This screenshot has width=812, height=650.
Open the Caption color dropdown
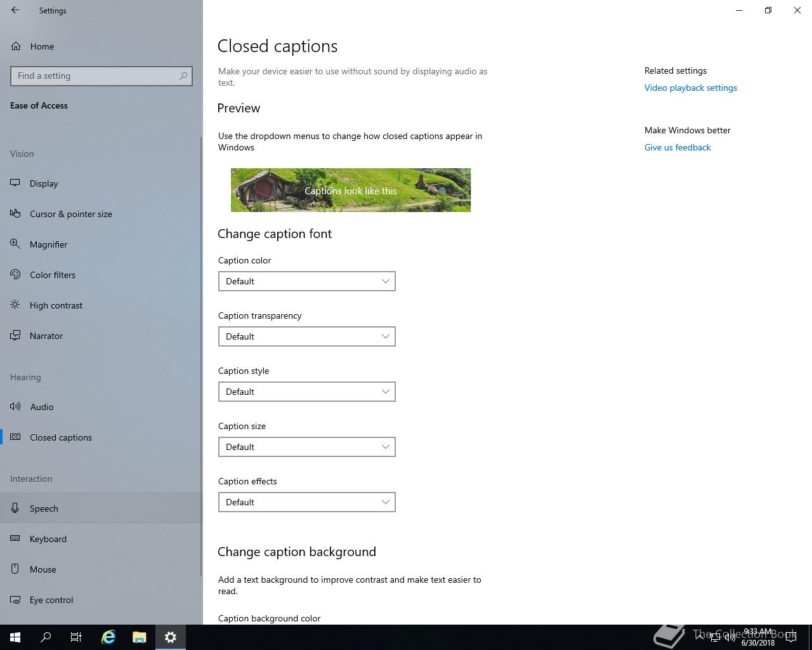307,281
